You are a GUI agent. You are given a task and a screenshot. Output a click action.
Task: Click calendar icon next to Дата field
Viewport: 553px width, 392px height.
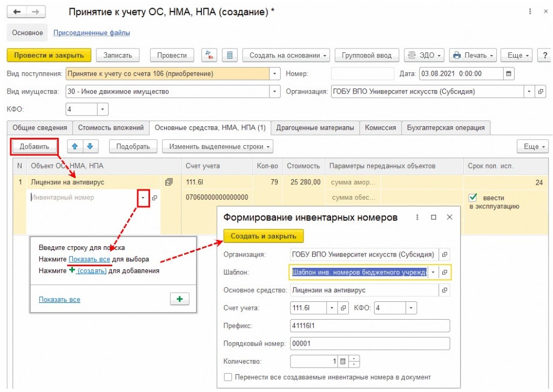point(509,73)
